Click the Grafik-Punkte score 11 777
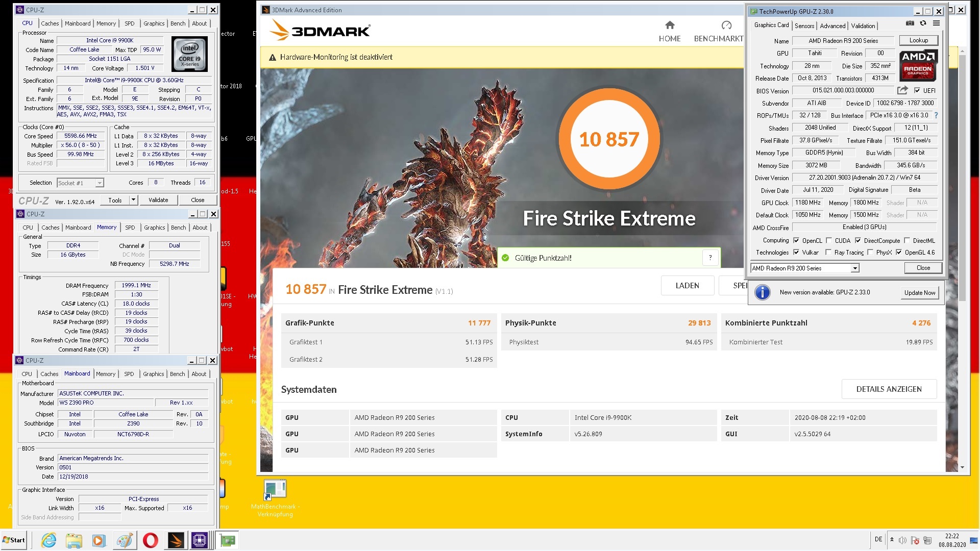Image resolution: width=980 pixels, height=551 pixels. pyautogui.click(x=479, y=323)
